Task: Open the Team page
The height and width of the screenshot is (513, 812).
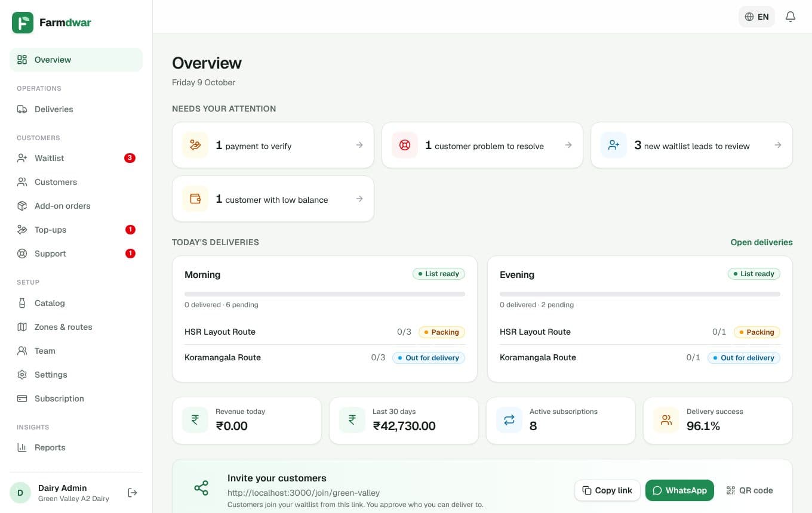Action: [x=76, y=351]
